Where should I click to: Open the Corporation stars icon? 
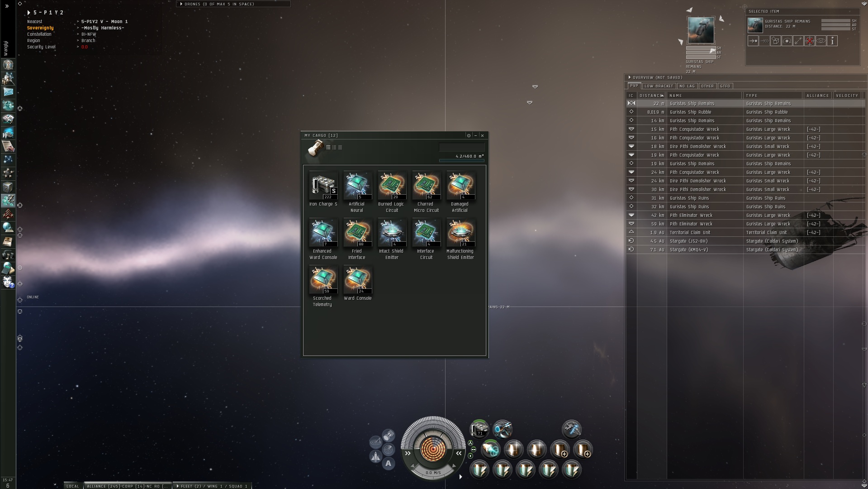8,173
